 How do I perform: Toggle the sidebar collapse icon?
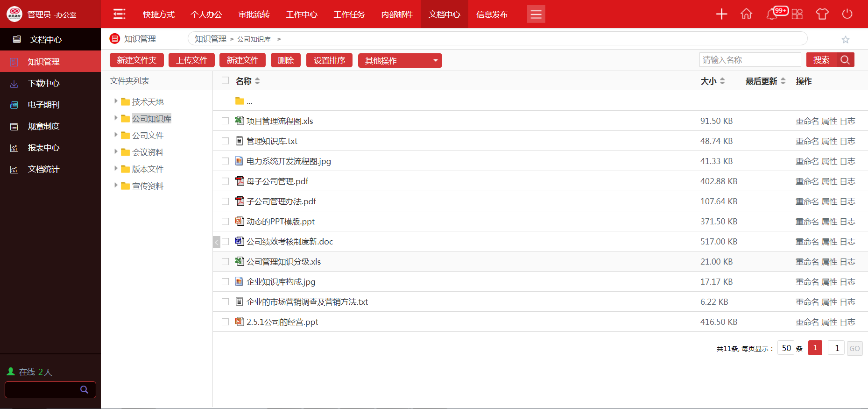click(x=120, y=14)
